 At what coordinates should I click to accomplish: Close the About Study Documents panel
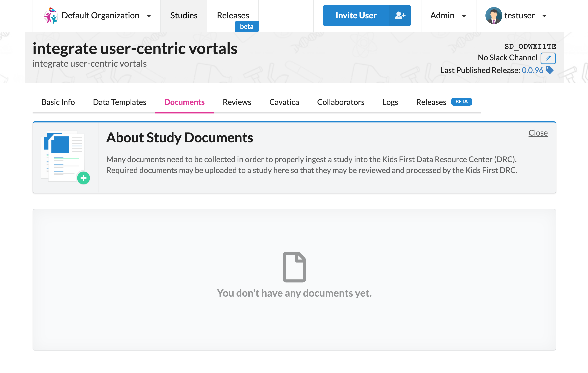pos(538,133)
